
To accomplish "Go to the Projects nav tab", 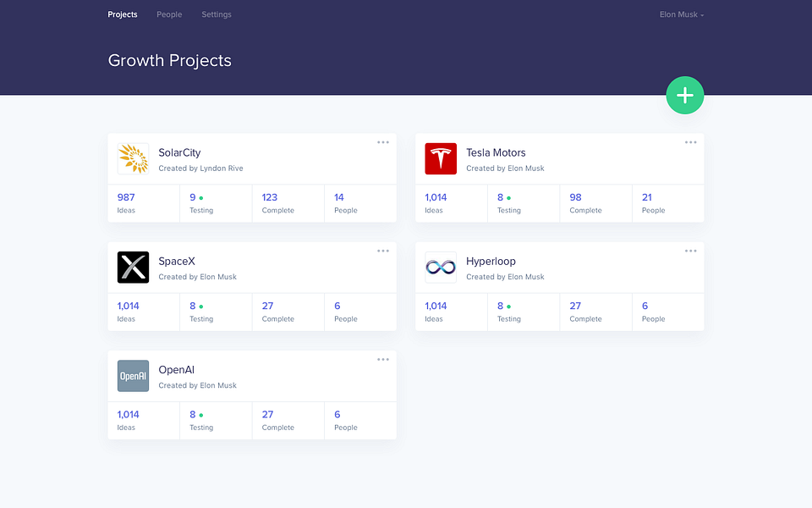I will 122,14.
